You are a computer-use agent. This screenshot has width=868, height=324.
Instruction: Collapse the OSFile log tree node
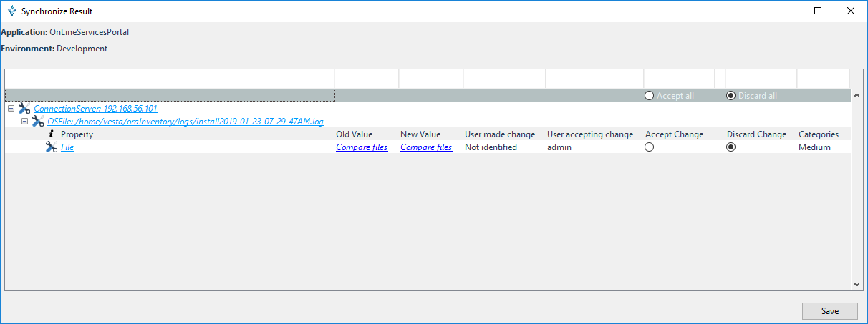[24, 122]
